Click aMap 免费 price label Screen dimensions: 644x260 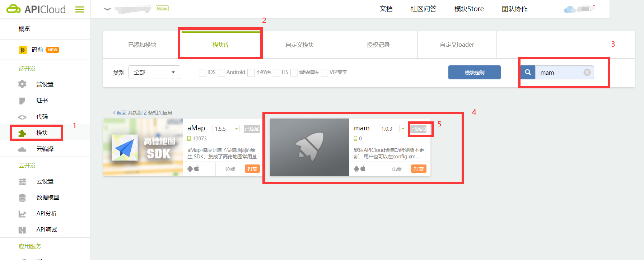click(230, 169)
